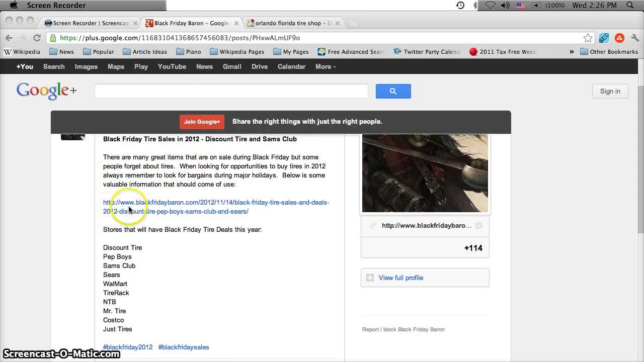This screenshot has height=362, width=644.
Task: Open the blackfridaybaron.com tire sales link
Action: click(x=216, y=207)
